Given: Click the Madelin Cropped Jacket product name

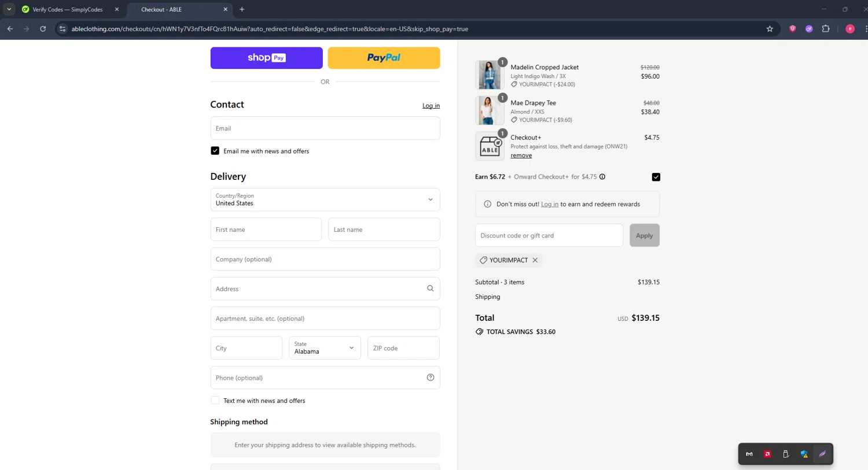Looking at the screenshot, I should pyautogui.click(x=545, y=67).
